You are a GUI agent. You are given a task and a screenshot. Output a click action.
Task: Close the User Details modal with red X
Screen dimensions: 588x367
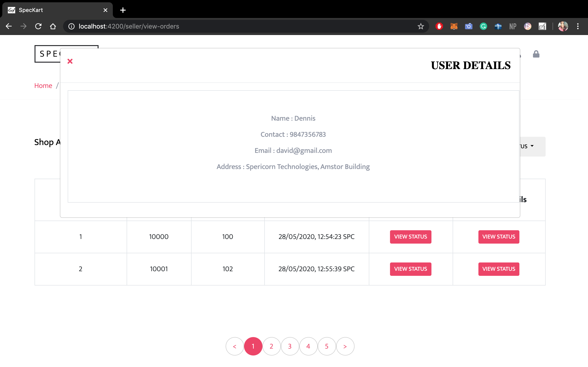70,61
